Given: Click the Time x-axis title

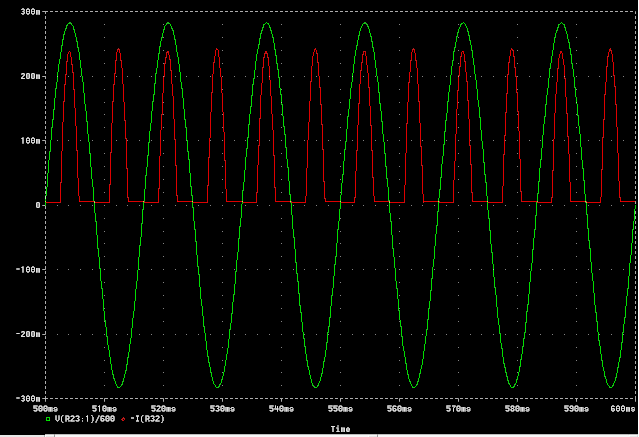Looking at the screenshot, I should pos(340,428).
